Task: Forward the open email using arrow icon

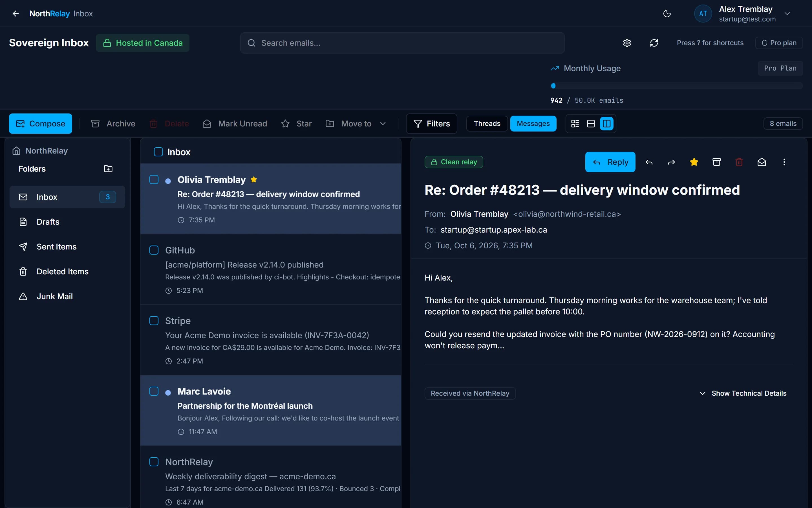Action: pos(671,162)
